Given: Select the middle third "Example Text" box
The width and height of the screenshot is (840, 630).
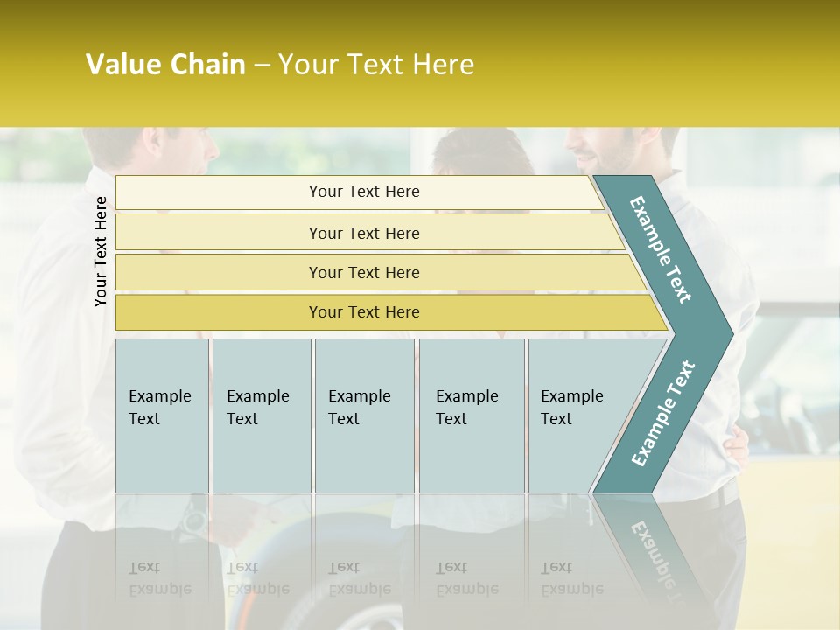Looking at the screenshot, I should coord(363,416).
